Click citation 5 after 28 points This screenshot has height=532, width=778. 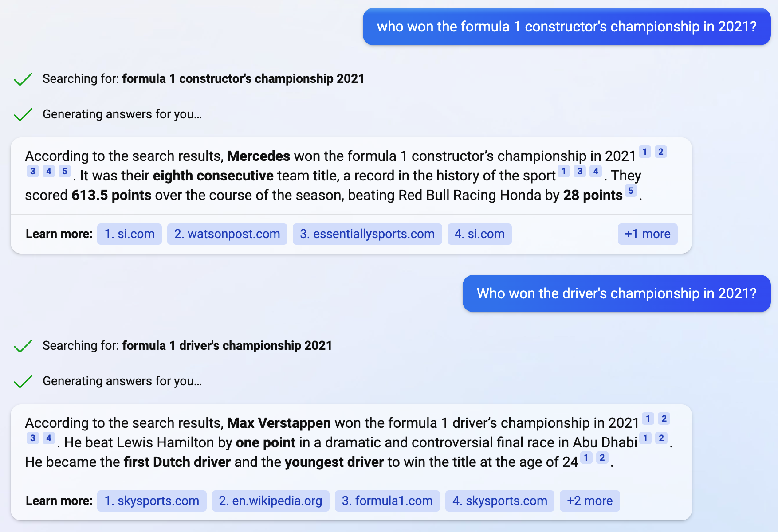point(631,191)
